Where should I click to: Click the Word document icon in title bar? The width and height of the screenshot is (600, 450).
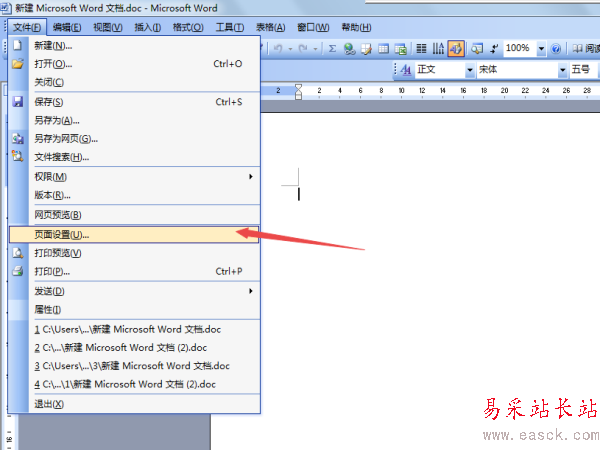(7, 8)
